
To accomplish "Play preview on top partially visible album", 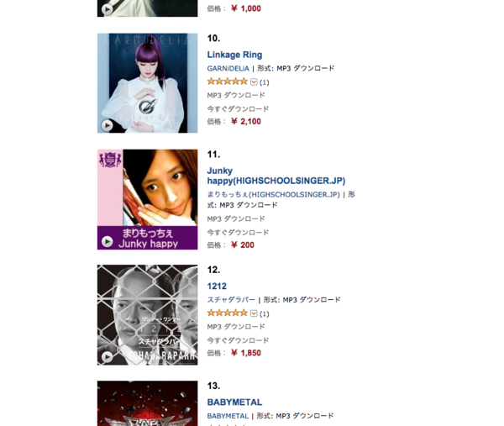I will 107,9.
